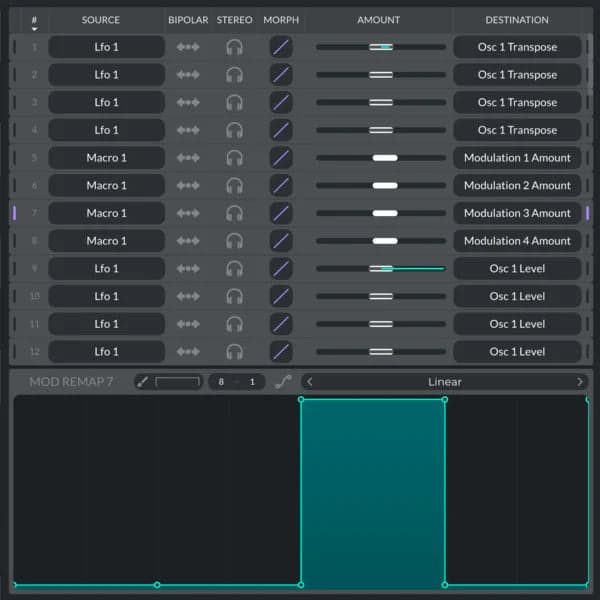The height and width of the screenshot is (600, 600).
Task: Toggle the smooth curve icon beside grid size
Action: 283,382
